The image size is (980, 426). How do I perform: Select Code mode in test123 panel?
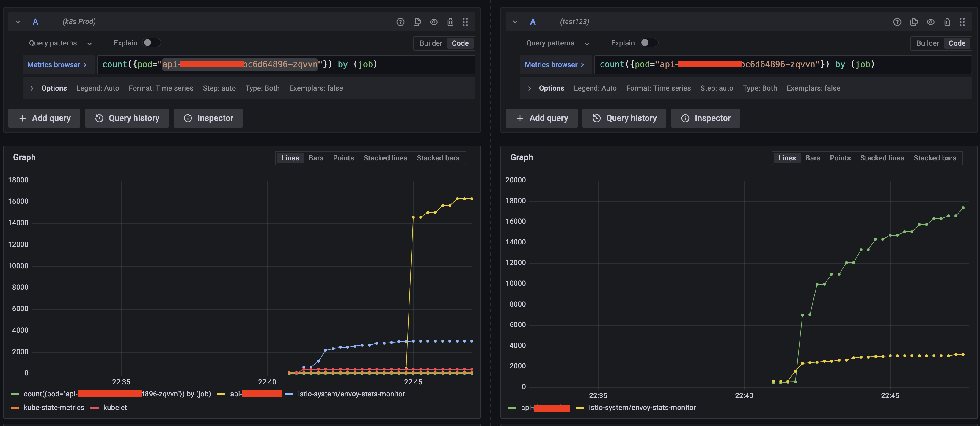click(x=957, y=43)
